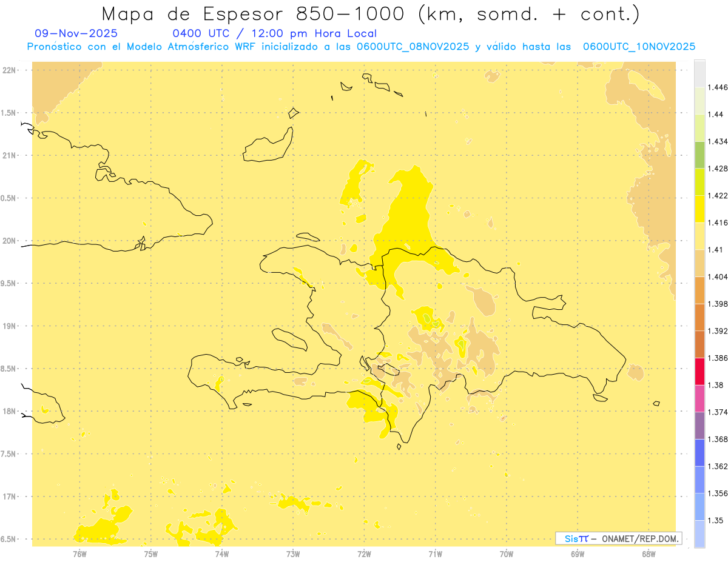Image resolution: width=728 pixels, height=562 pixels.
Task: Select the purple swatch in the color bar
Action: (699, 426)
